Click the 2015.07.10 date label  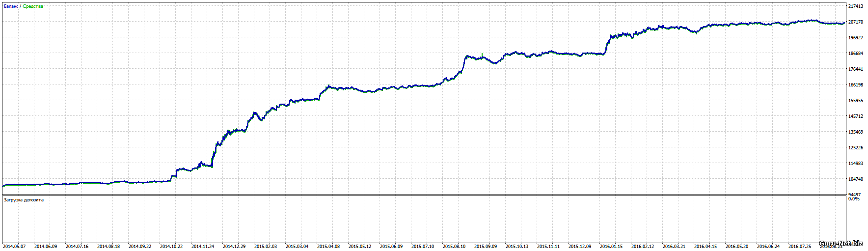(423, 247)
